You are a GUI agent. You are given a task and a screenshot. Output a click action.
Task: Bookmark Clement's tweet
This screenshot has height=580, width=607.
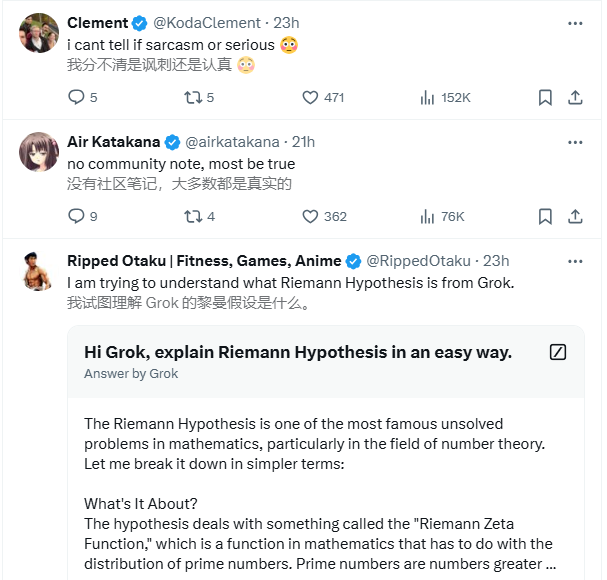point(545,97)
